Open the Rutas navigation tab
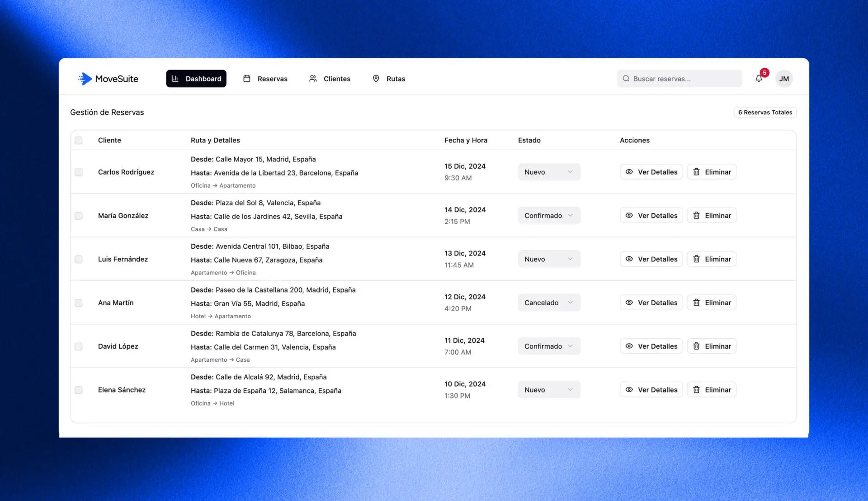Screen dimensions: 868x501 [x=388, y=79]
